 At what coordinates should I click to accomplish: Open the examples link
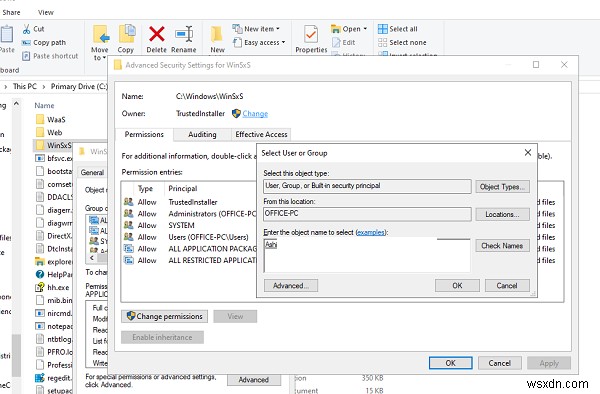pyautogui.click(x=370, y=232)
